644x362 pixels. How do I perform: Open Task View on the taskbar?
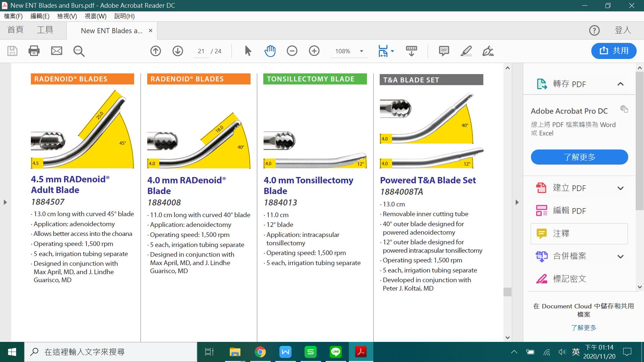tap(209, 352)
